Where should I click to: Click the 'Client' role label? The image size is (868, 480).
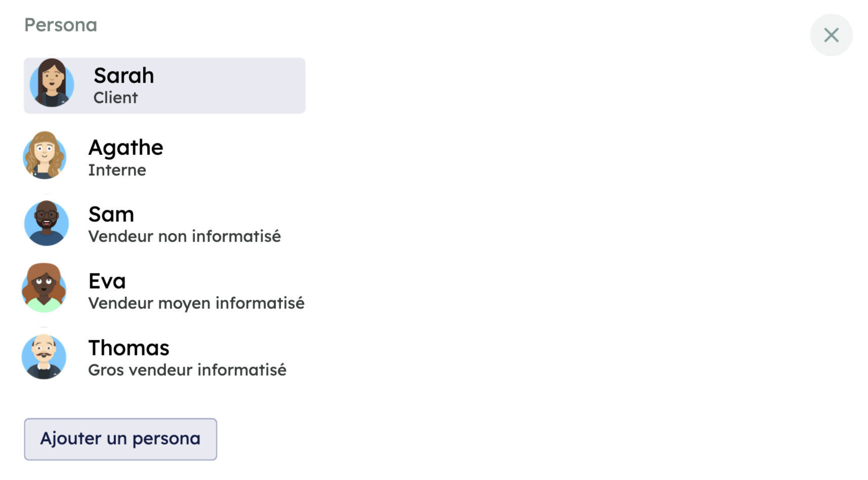[x=115, y=98]
